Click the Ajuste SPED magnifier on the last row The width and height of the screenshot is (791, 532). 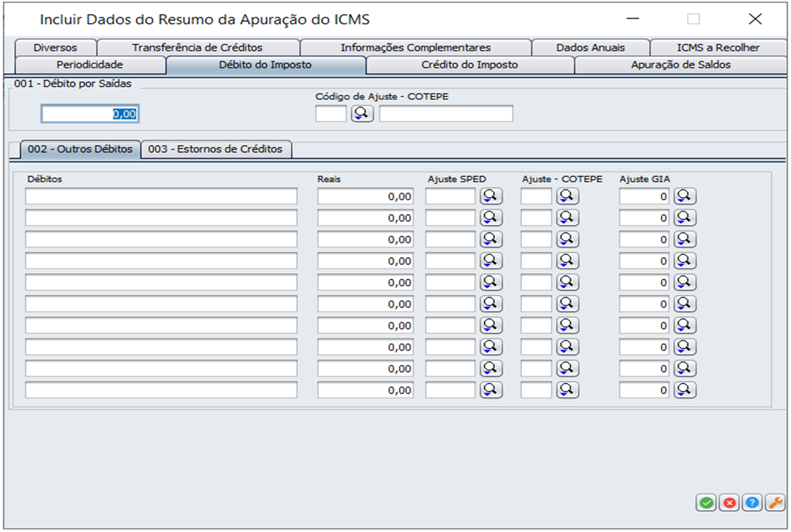click(x=491, y=390)
